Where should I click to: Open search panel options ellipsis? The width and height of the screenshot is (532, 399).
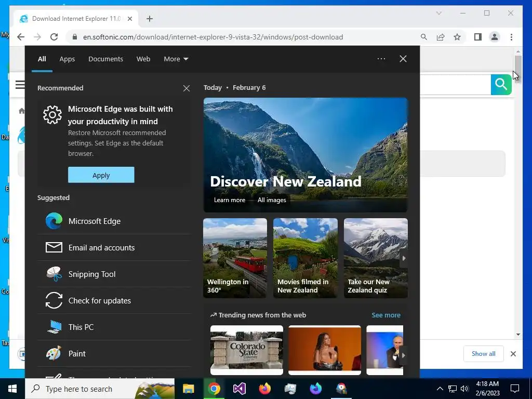pos(381,59)
